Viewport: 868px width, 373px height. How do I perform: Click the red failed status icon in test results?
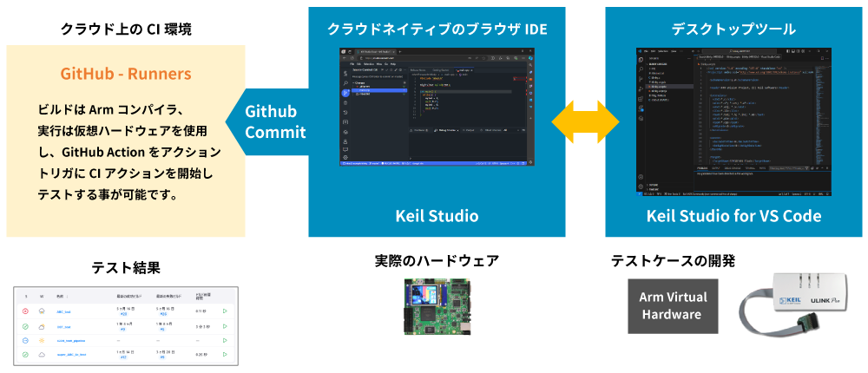click(x=25, y=311)
